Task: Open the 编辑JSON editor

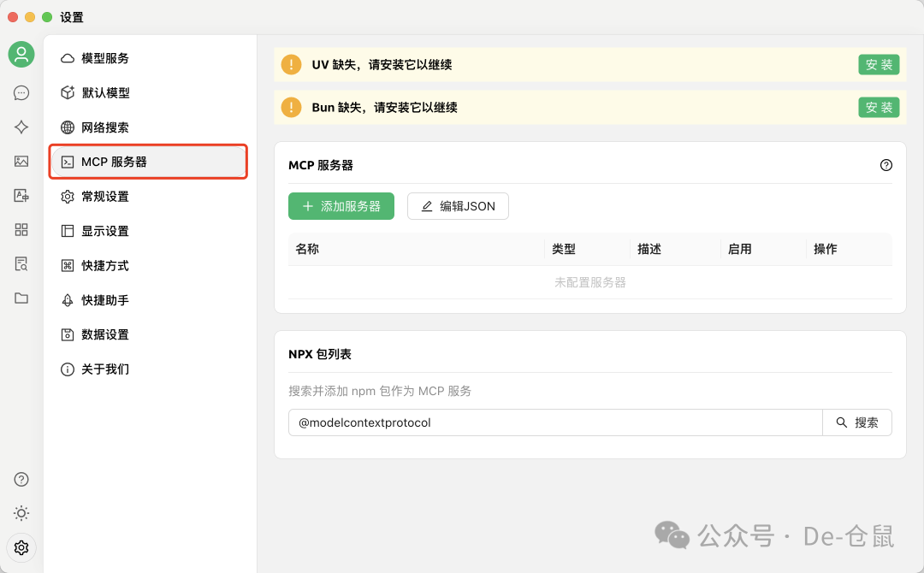Action: tap(458, 206)
